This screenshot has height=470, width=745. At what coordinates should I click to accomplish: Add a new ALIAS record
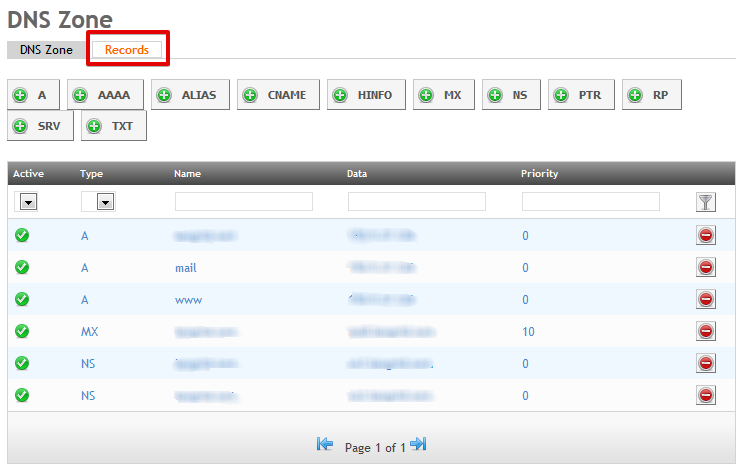coord(190,95)
